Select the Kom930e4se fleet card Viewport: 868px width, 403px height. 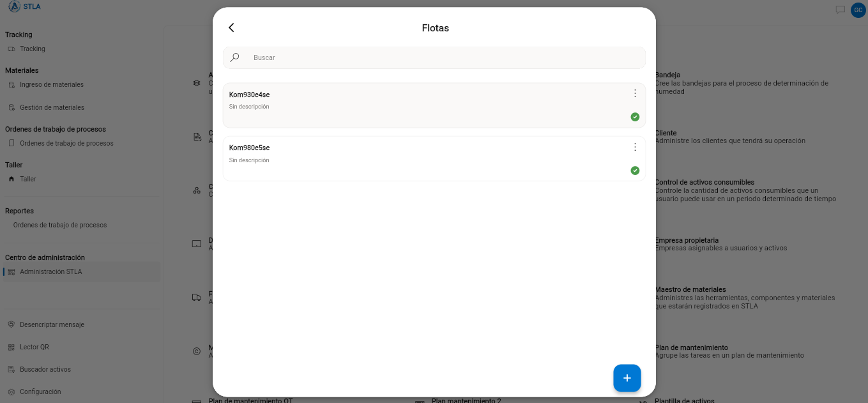point(434,105)
